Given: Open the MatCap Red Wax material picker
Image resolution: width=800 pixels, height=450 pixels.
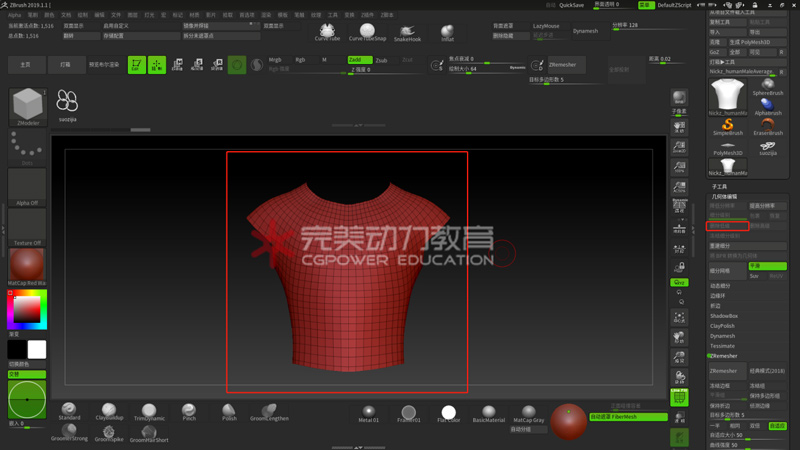Looking at the screenshot, I should pos(27,267).
